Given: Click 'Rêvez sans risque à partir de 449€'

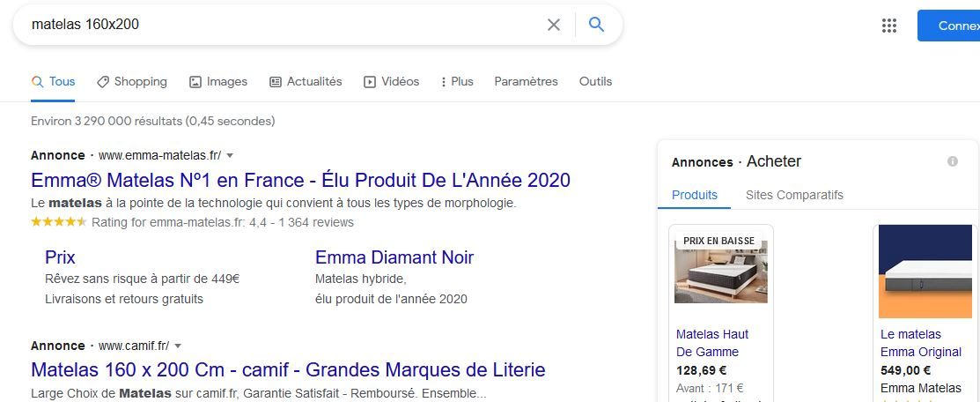Looking at the screenshot, I should [142, 279].
